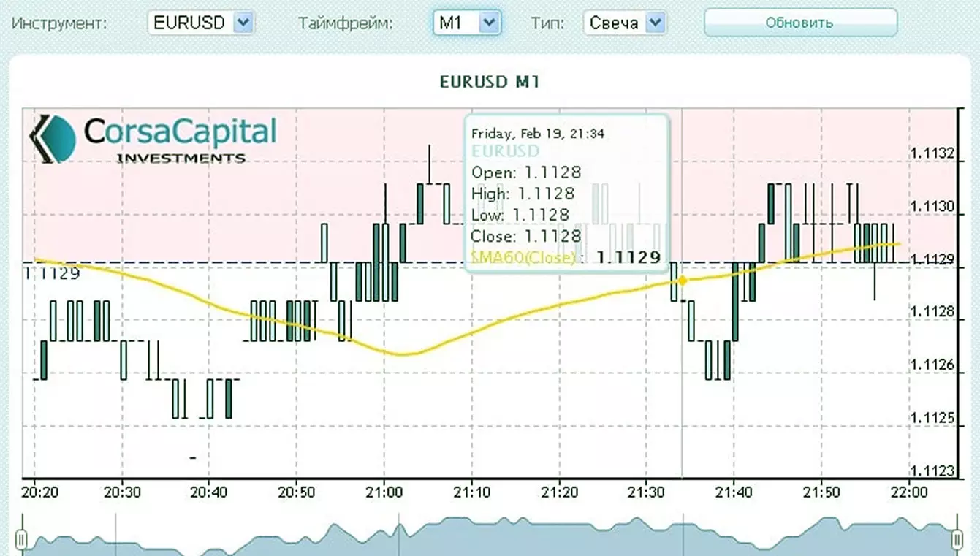Viewport: 980px width, 556px height.
Task: Click the 1.1128 price axis label
Action: pyautogui.click(x=932, y=313)
